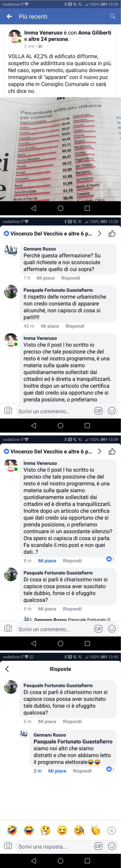Focus the Scrivi una risposta field
Image resolution: width=121 pixels, height=868 pixels.
pos(54,846)
